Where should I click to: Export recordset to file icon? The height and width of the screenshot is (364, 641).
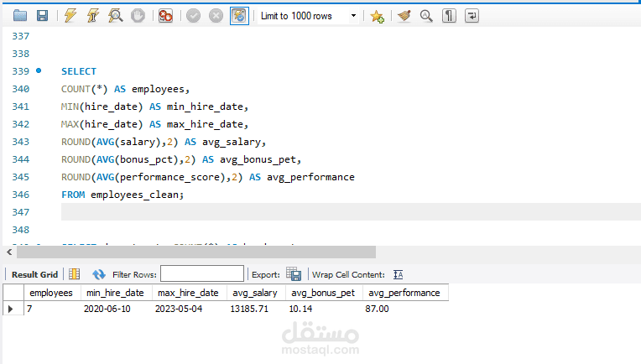[x=294, y=274]
